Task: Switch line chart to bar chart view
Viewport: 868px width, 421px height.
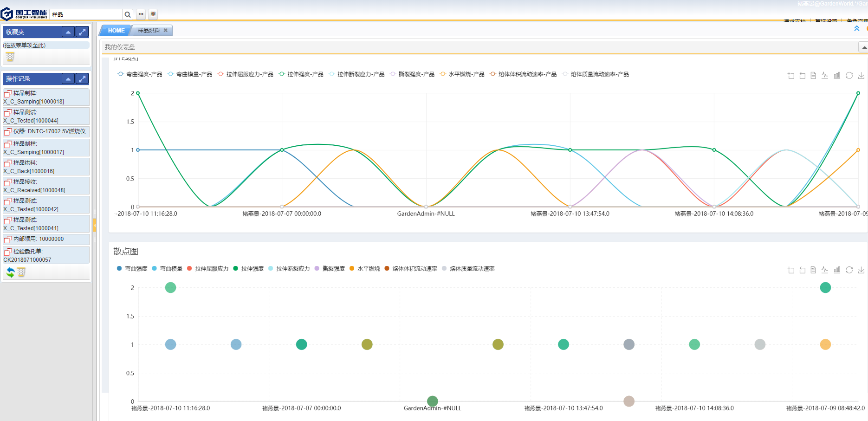Action: [837, 76]
